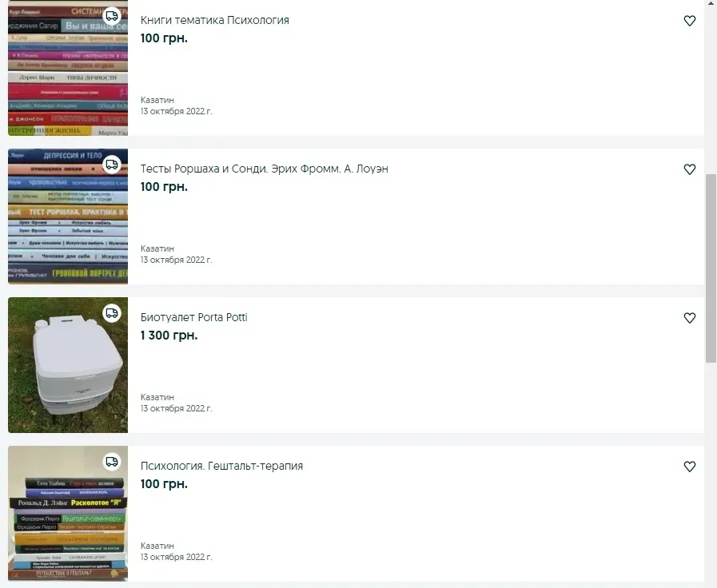717x588 pixels.
Task: View the psychology books stack thumbnail
Action: [68, 68]
